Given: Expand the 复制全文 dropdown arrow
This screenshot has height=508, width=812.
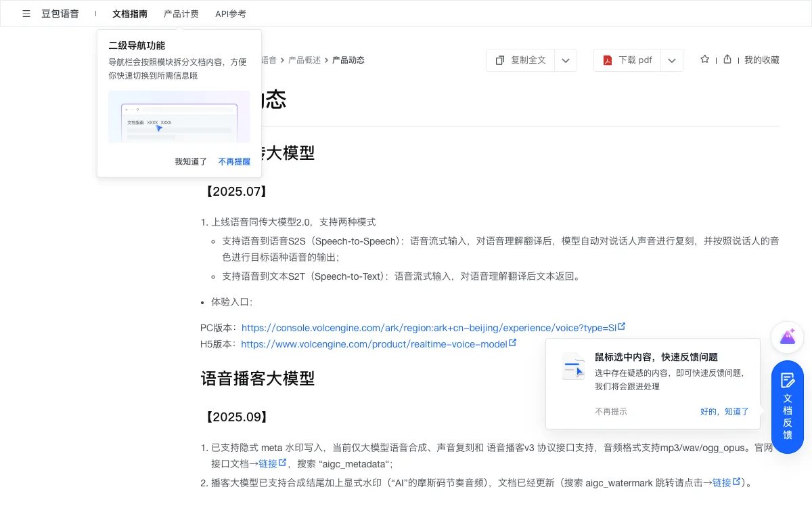Looking at the screenshot, I should tap(566, 60).
